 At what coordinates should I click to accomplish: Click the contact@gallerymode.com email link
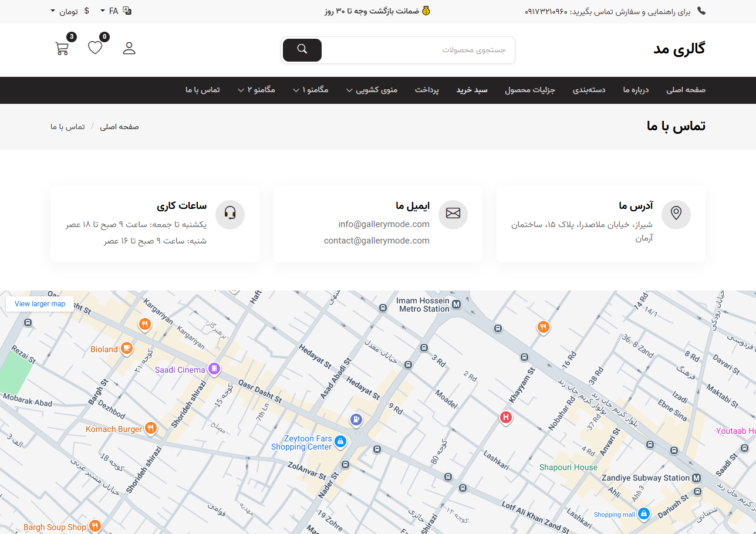pyautogui.click(x=376, y=240)
